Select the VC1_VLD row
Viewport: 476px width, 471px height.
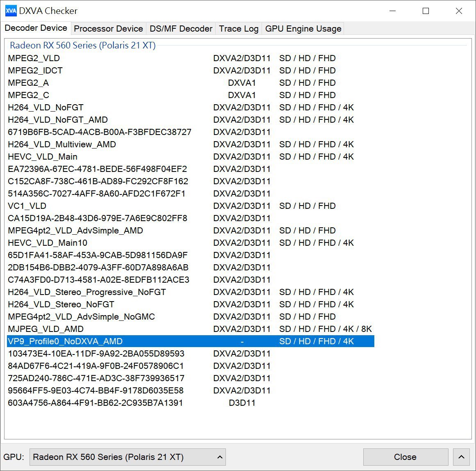point(191,206)
